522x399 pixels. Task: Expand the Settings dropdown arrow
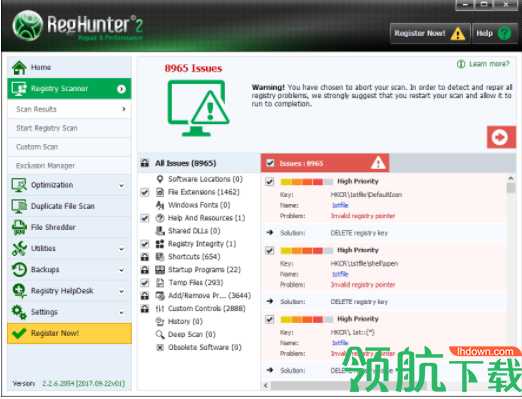pos(121,313)
